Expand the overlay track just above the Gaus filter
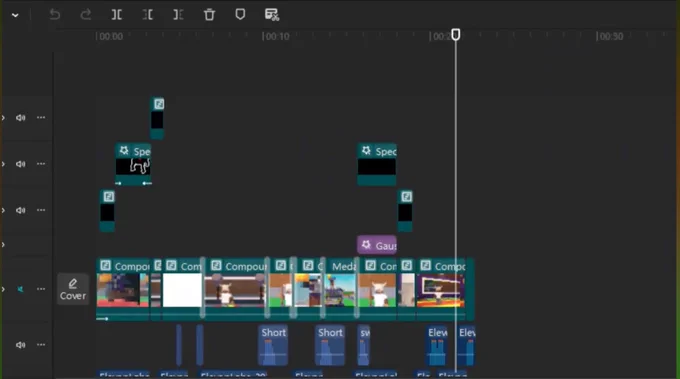 (x=3, y=210)
